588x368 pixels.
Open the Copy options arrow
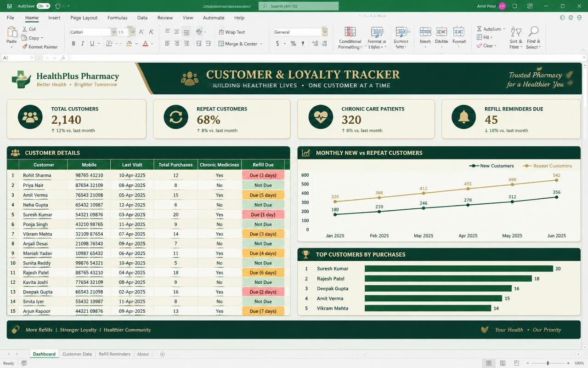(x=42, y=38)
